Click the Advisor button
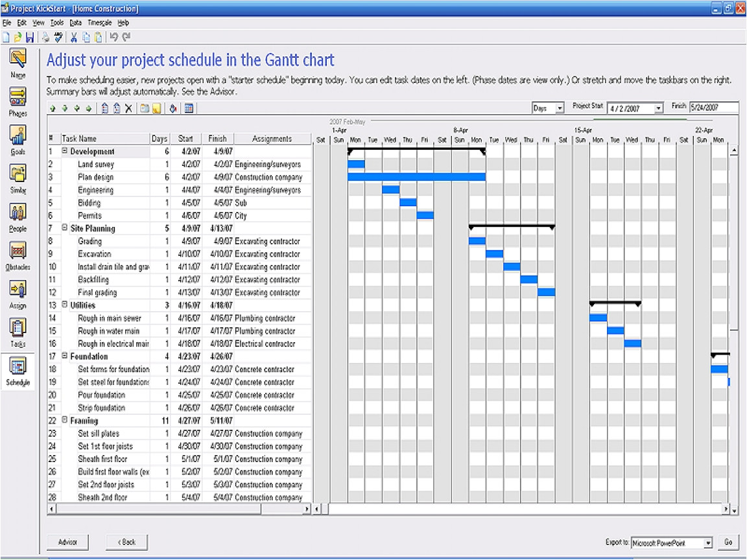Image resolution: width=747 pixels, height=560 pixels. (67, 542)
